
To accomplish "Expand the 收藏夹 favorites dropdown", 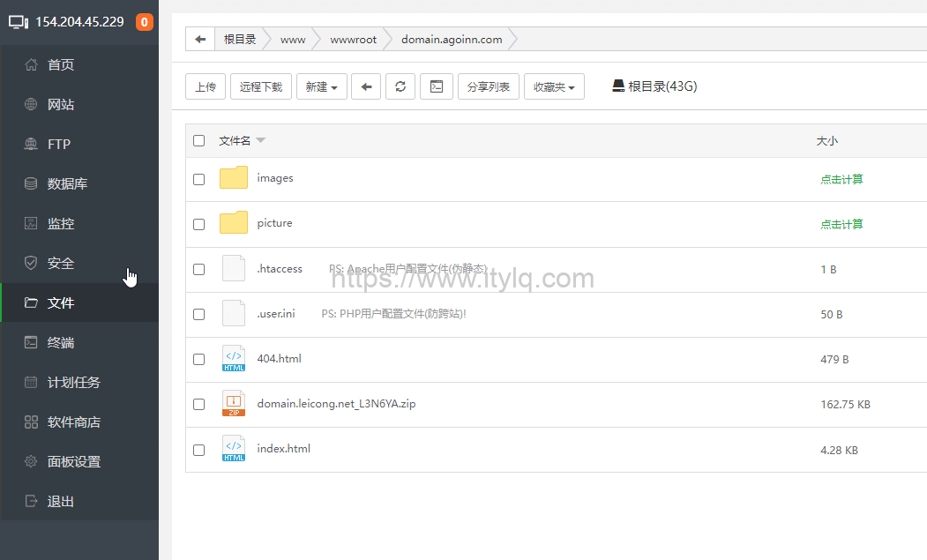I will [554, 86].
